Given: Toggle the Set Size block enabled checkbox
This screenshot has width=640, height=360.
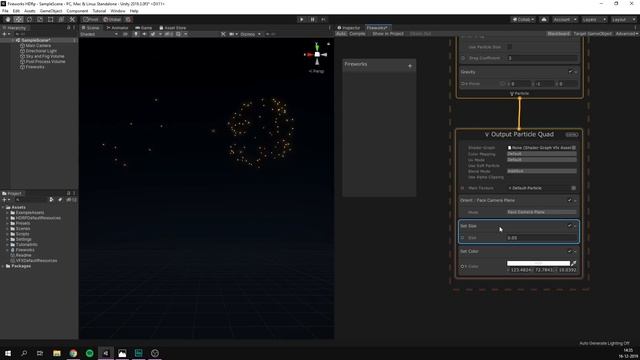Looking at the screenshot, I should [x=570, y=226].
